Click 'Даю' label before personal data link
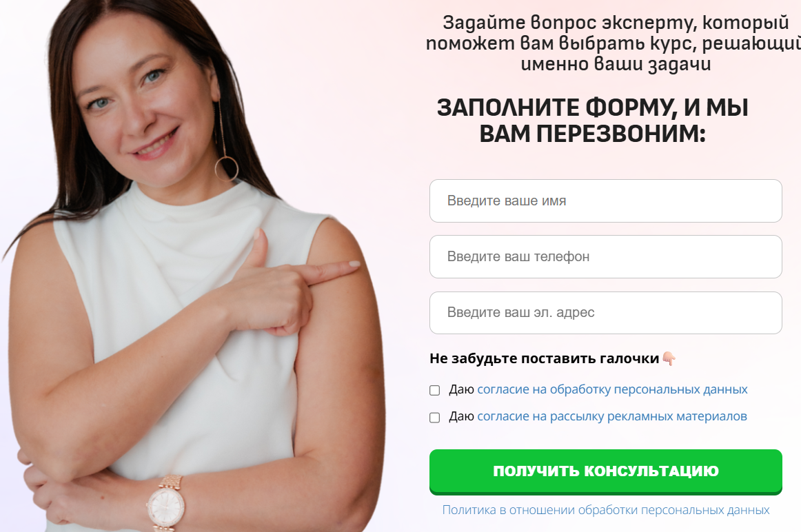This screenshot has width=801, height=532. click(462, 389)
